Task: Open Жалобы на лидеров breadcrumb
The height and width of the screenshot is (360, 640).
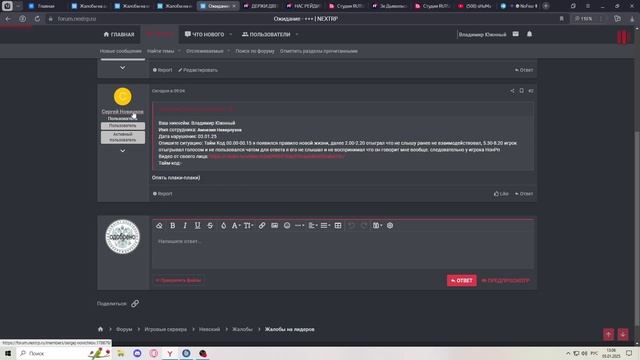Action: [289, 329]
